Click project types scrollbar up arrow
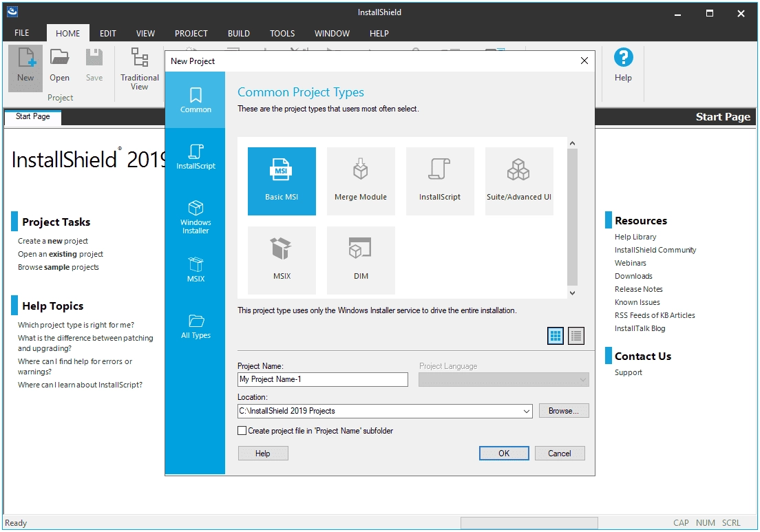Screen dimensions: 760x532 pos(573,143)
